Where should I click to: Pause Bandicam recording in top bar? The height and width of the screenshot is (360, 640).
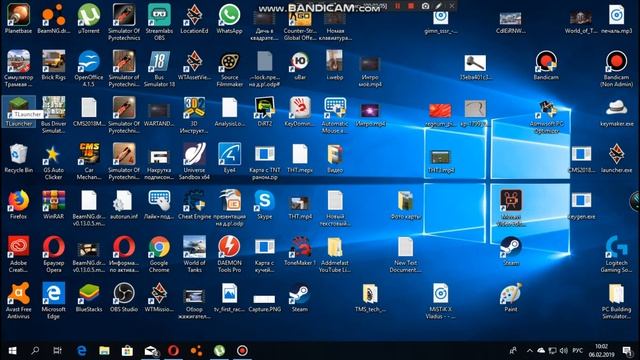397,6
